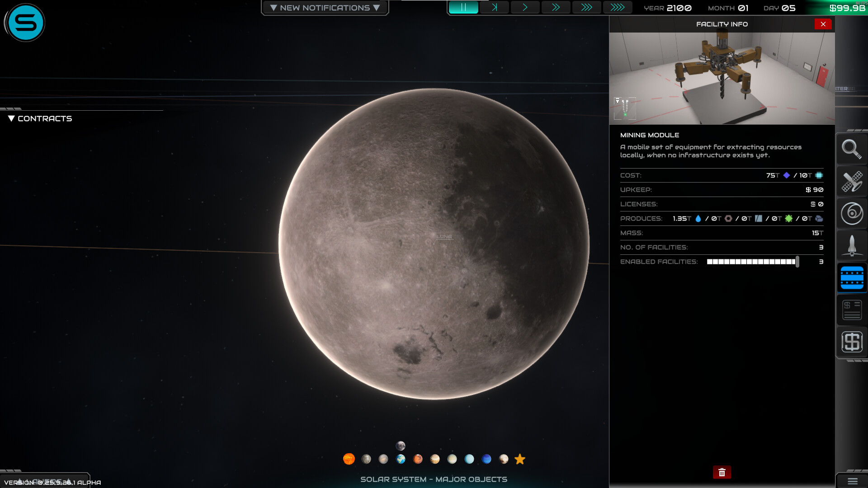
Task: Click the highlighted facilities panel icon
Action: [x=852, y=277]
